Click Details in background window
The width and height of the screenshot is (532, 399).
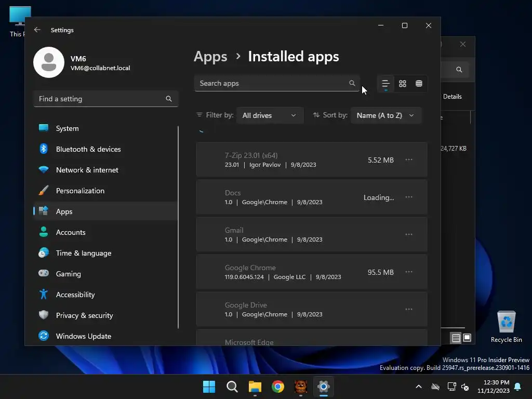tap(453, 97)
